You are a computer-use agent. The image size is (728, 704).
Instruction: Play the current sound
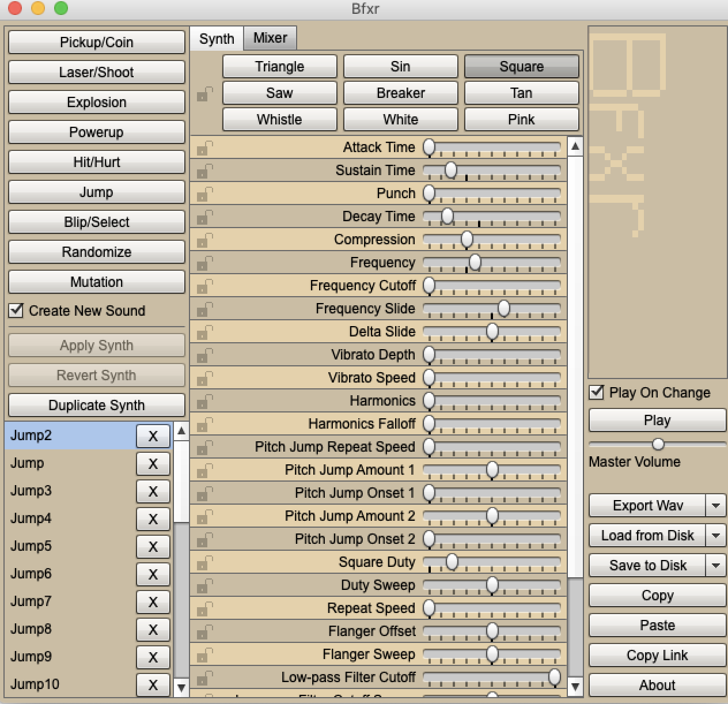[x=657, y=420]
